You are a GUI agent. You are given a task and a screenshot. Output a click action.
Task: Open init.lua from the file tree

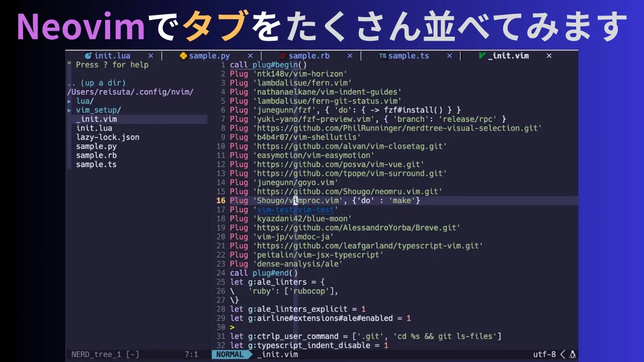pyautogui.click(x=94, y=128)
